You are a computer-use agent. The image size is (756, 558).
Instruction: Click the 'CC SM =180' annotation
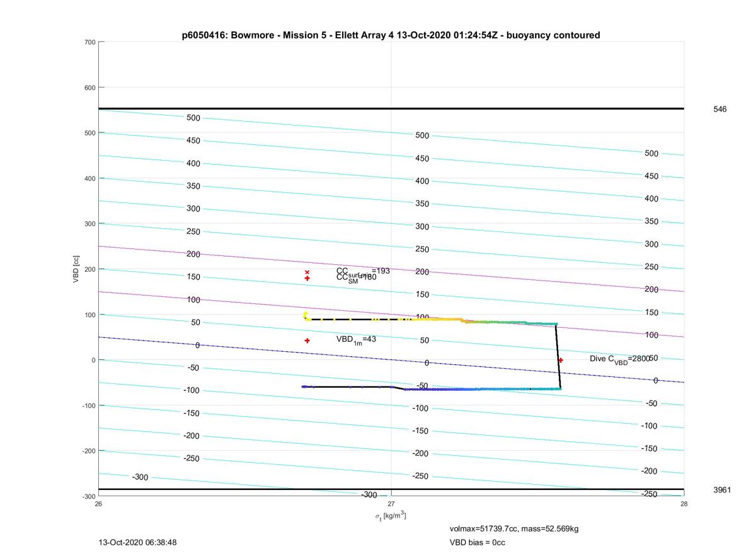click(x=357, y=278)
